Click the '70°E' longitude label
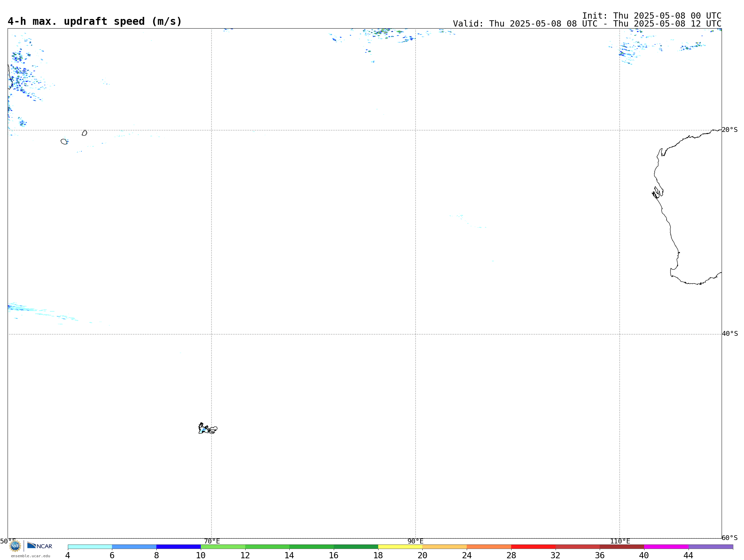This screenshot has height=560, width=744. pyautogui.click(x=212, y=541)
